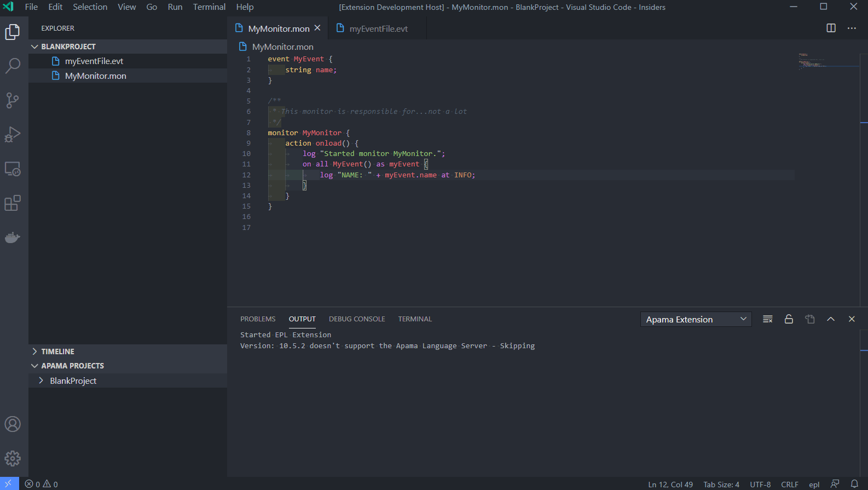
Task: Open output log in editor
Action: [810, 319]
